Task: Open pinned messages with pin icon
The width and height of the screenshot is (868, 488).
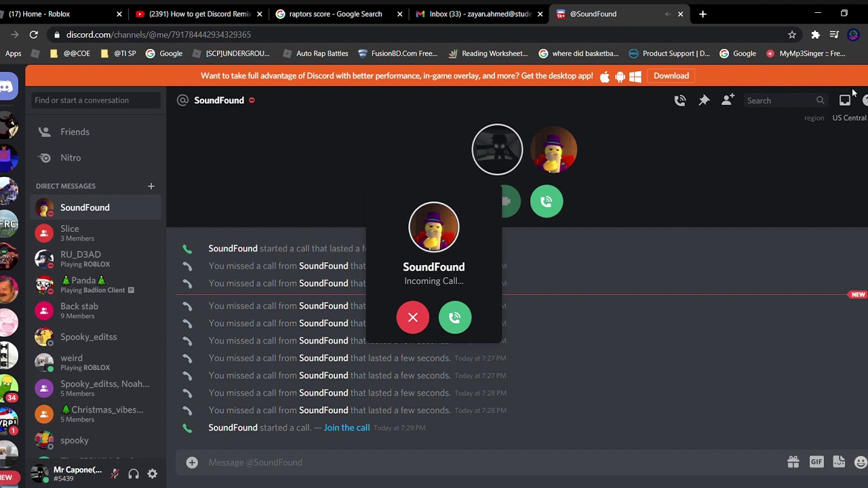Action: coord(704,100)
